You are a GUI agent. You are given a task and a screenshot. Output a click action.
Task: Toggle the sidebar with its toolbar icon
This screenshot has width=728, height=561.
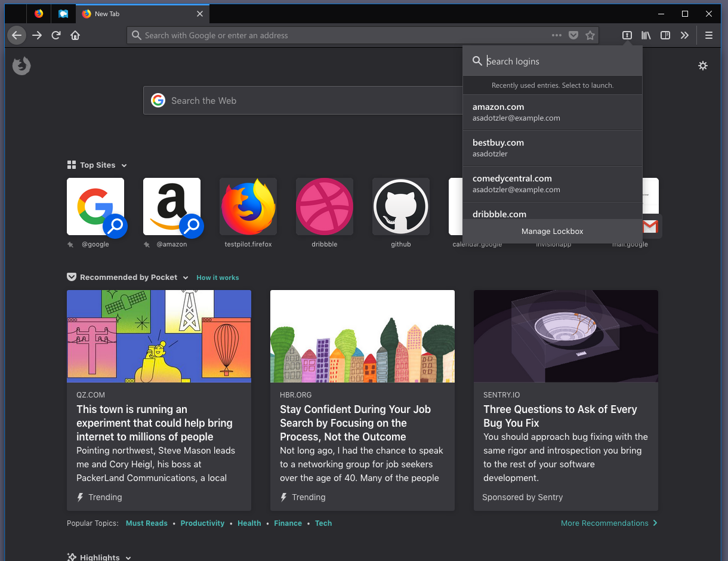click(x=665, y=35)
